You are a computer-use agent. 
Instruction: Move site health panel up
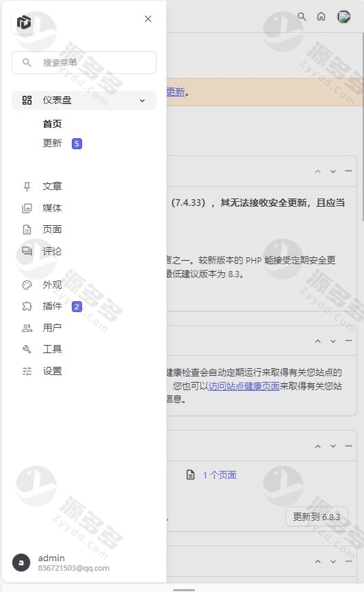[x=318, y=341]
